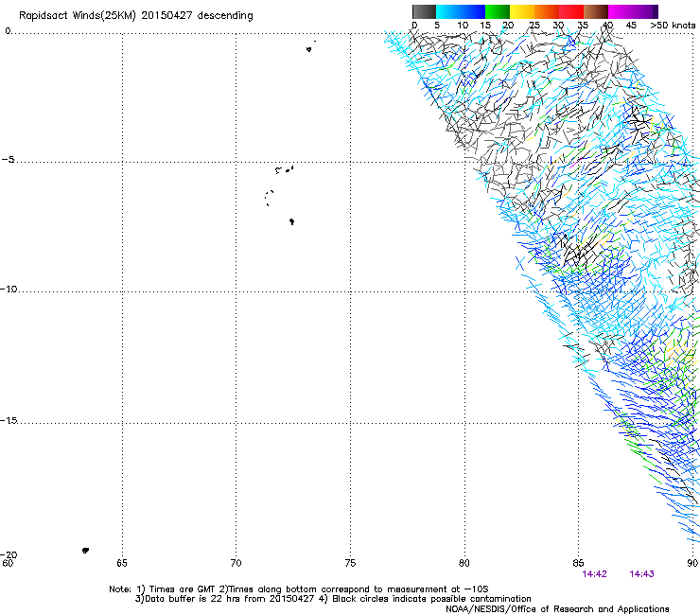Click the small island marker near 63E 20S
Image resolution: width=700 pixels, height=615 pixels.
click(x=86, y=551)
